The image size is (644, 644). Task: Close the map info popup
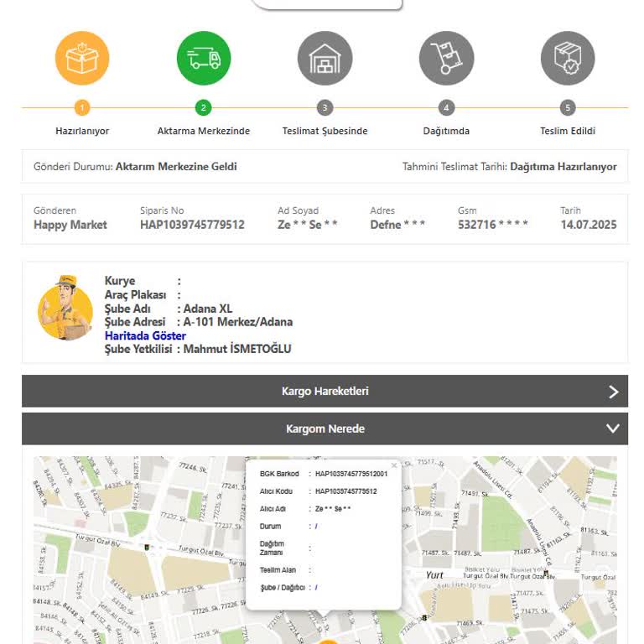[394, 465]
